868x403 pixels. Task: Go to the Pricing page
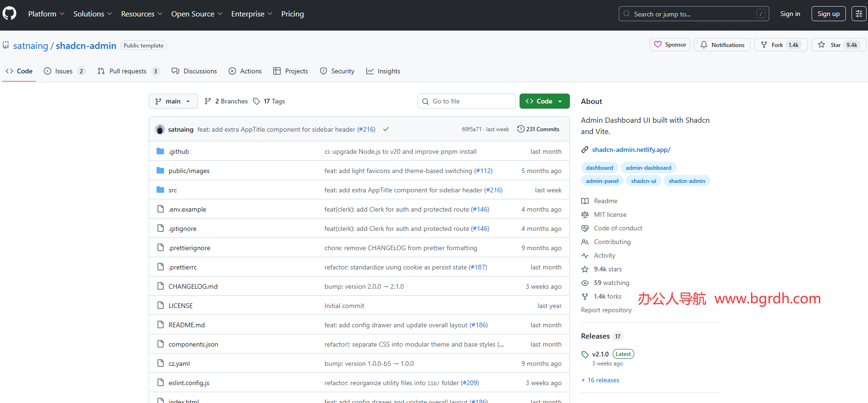coord(292,14)
